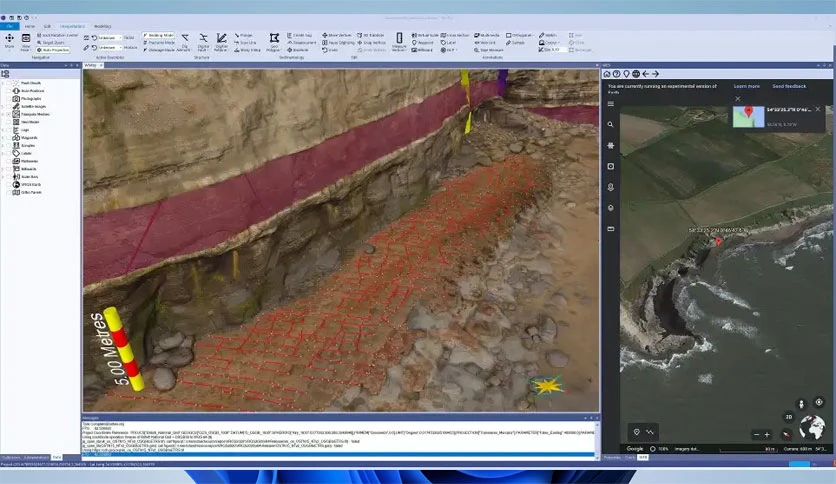Image resolution: width=836 pixels, height=484 pixels.
Task: Expand the Point Clouds tree node
Action: tap(3, 83)
